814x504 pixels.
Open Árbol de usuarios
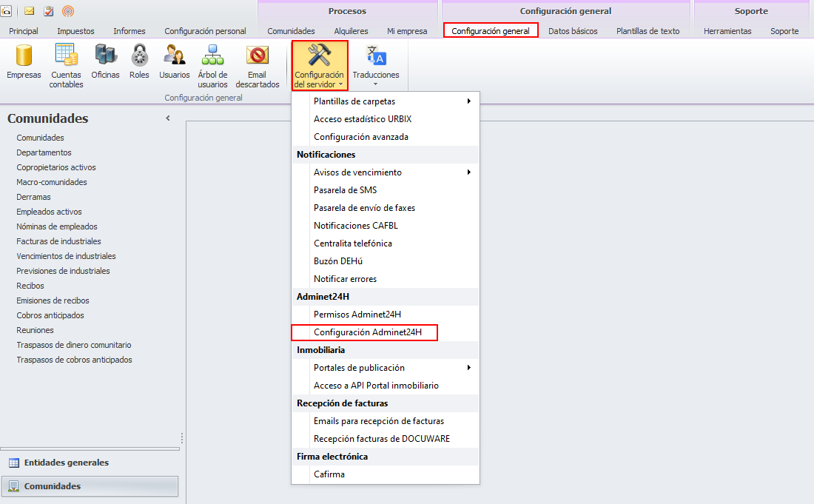(212, 66)
